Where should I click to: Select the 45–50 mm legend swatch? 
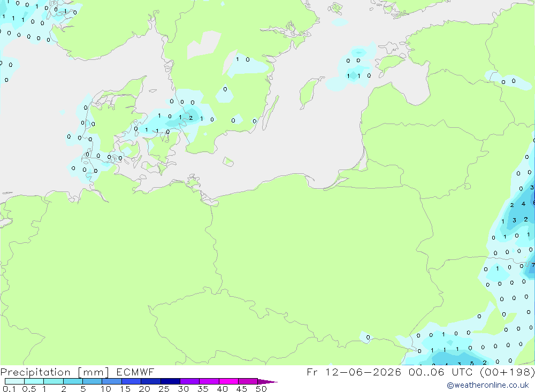(248, 381)
